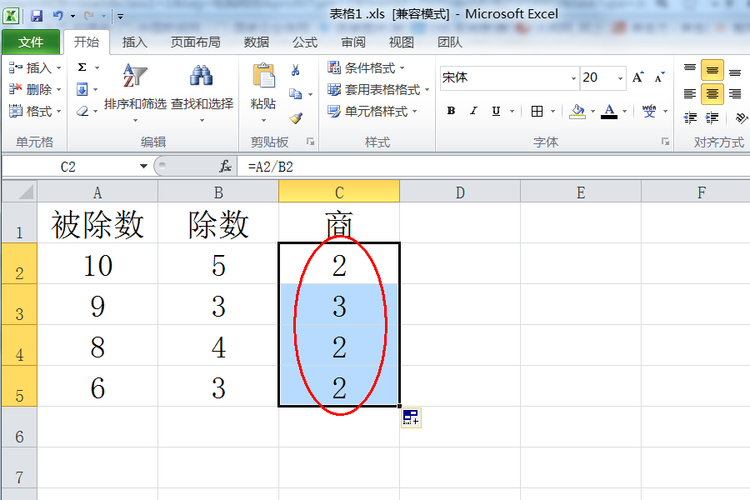Click the Save icon in quick access toolbar
Image resolution: width=750 pixels, height=500 pixels.
(x=37, y=16)
